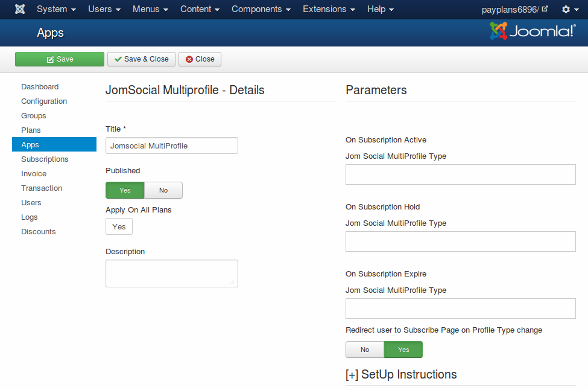Open the Content menu

[x=200, y=9]
